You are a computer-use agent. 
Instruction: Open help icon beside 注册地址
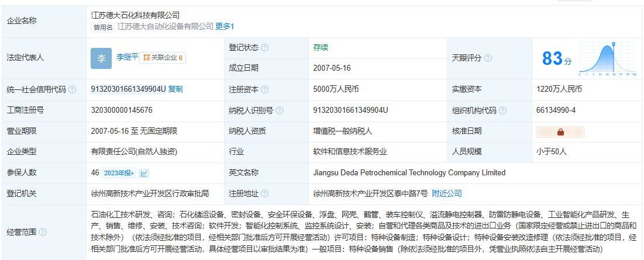(265, 193)
